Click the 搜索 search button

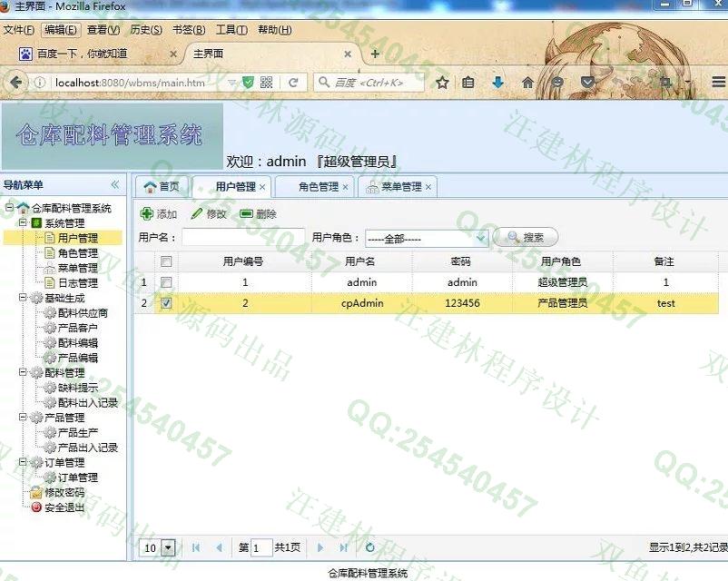(526, 238)
